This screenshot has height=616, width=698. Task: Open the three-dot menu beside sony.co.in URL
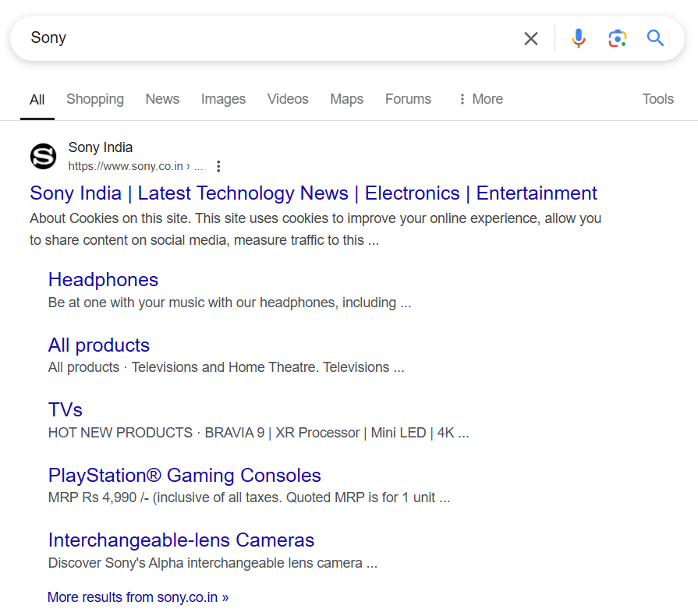(218, 166)
